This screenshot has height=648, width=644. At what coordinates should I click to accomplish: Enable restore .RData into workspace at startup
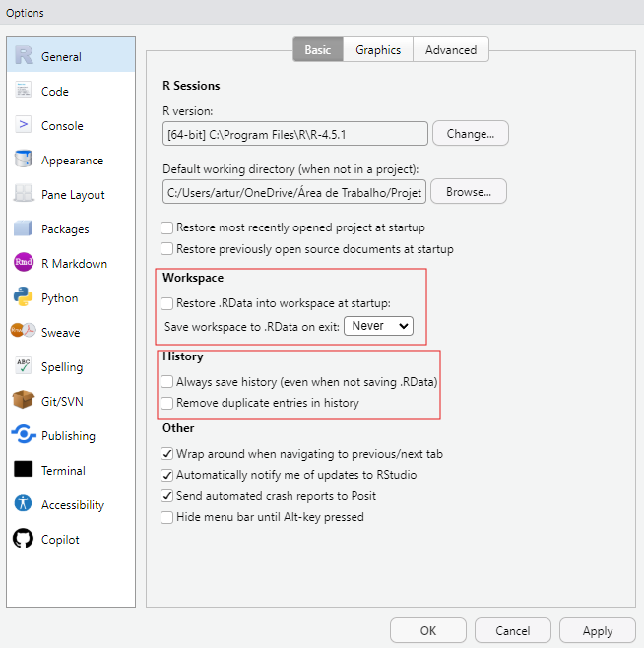(x=167, y=303)
